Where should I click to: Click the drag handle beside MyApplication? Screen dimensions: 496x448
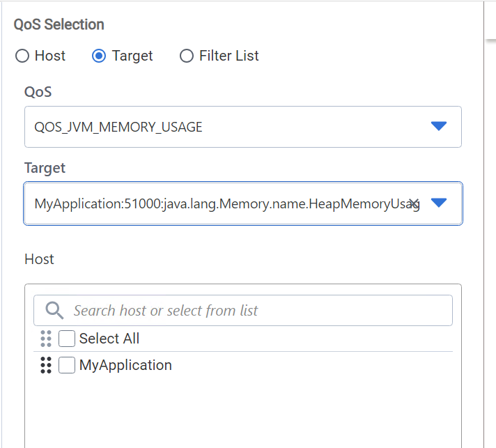point(46,365)
